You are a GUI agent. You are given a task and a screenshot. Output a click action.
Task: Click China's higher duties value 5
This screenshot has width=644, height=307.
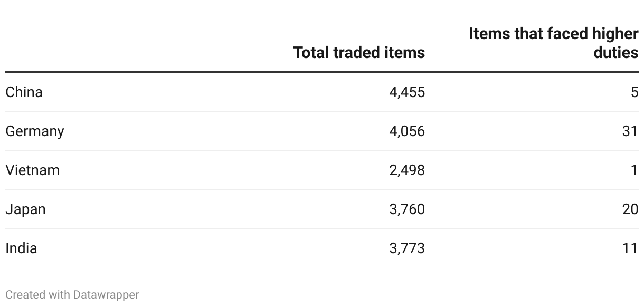coord(634,92)
